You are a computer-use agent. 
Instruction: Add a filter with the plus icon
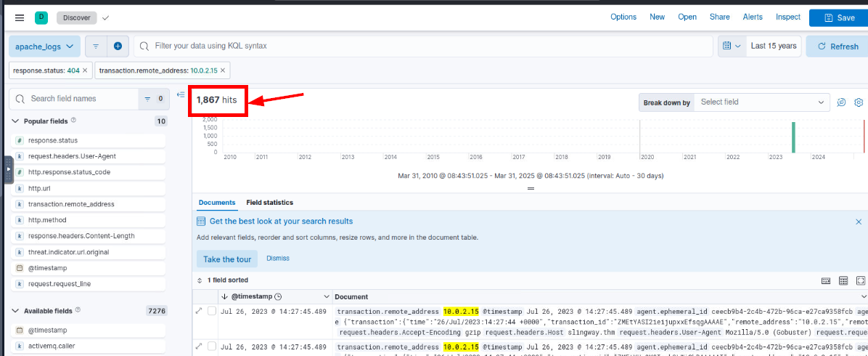[118, 46]
